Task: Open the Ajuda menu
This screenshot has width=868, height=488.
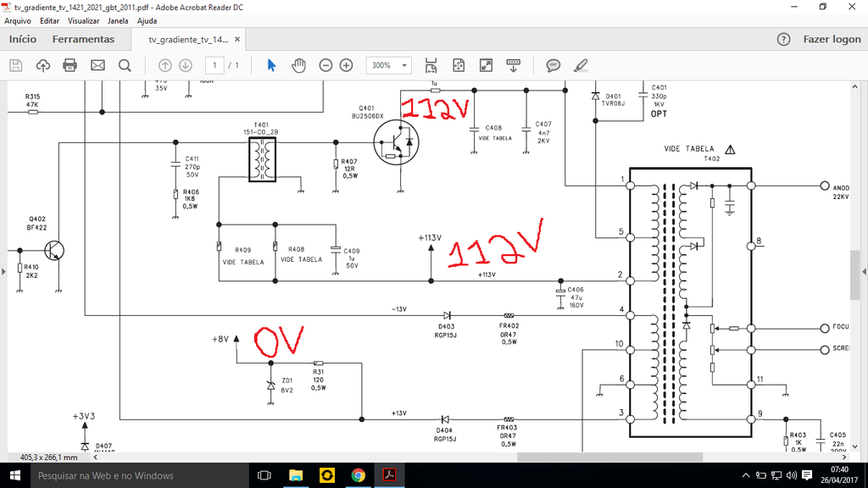Action: [147, 21]
